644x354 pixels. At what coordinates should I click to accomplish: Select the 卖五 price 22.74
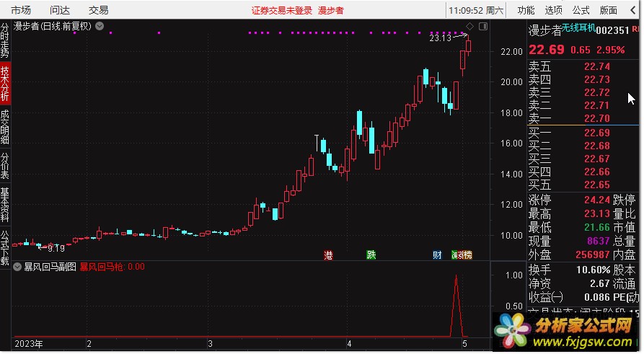tap(597, 66)
